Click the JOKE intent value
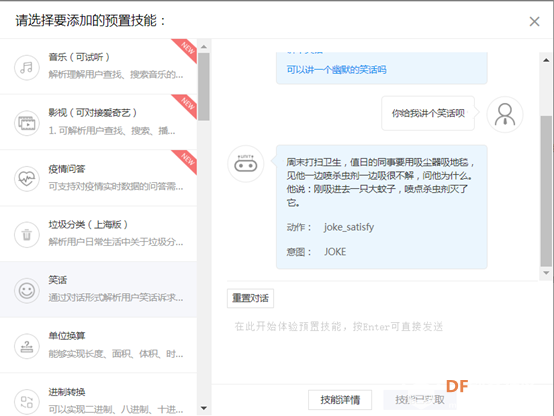 (335, 252)
